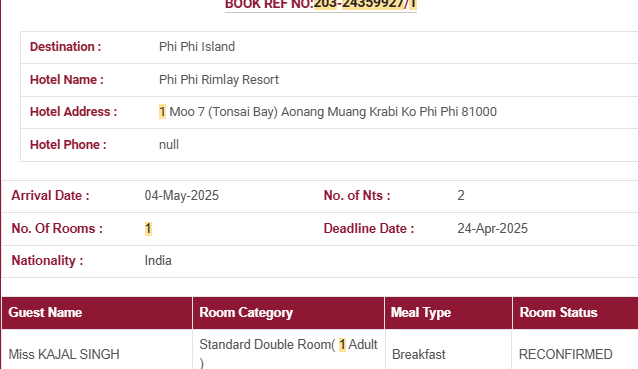Screen dimensions: 638x369
Task: Click the null hotel phone value
Action: tap(169, 145)
